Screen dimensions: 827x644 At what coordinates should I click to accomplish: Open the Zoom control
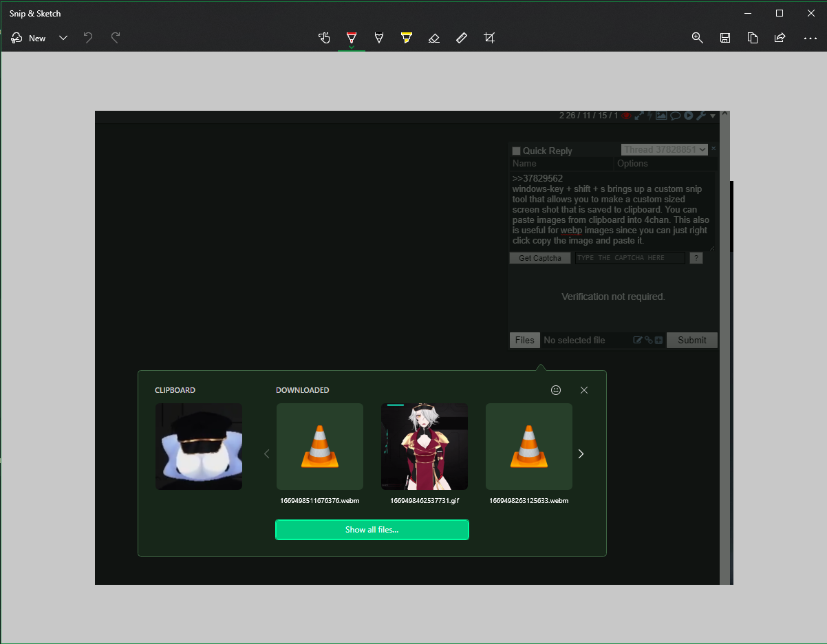point(698,38)
